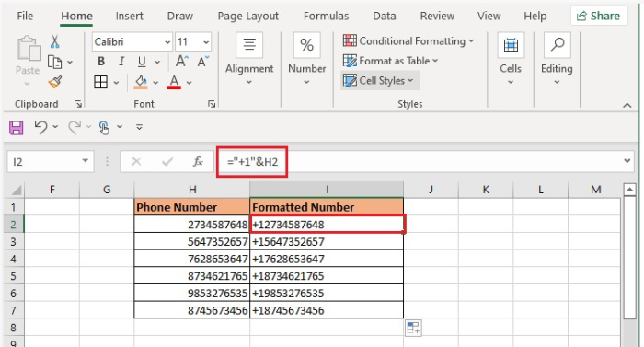This screenshot has height=347, width=644.
Task: Click the Undo arrow icon
Action: 40,127
